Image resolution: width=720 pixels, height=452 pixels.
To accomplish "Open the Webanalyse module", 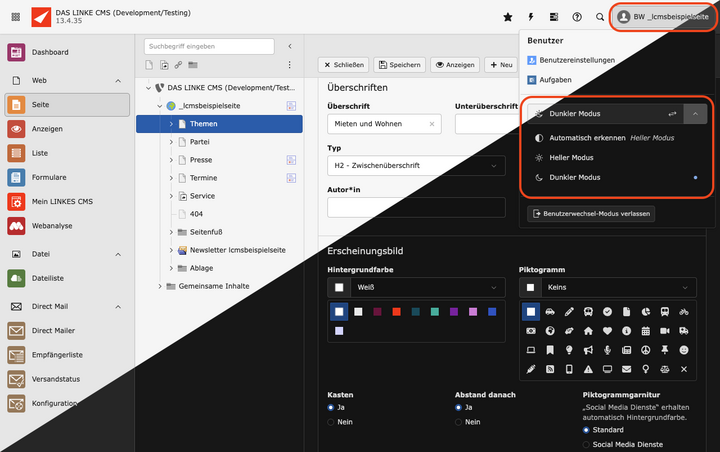I will pos(67,226).
